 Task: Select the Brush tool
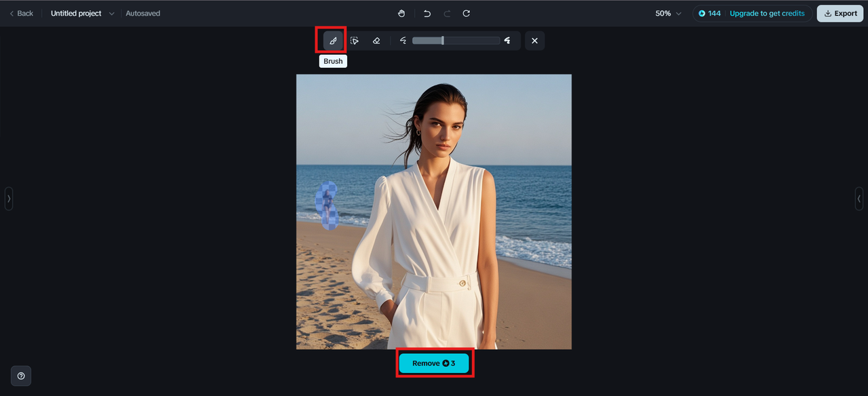tap(333, 41)
